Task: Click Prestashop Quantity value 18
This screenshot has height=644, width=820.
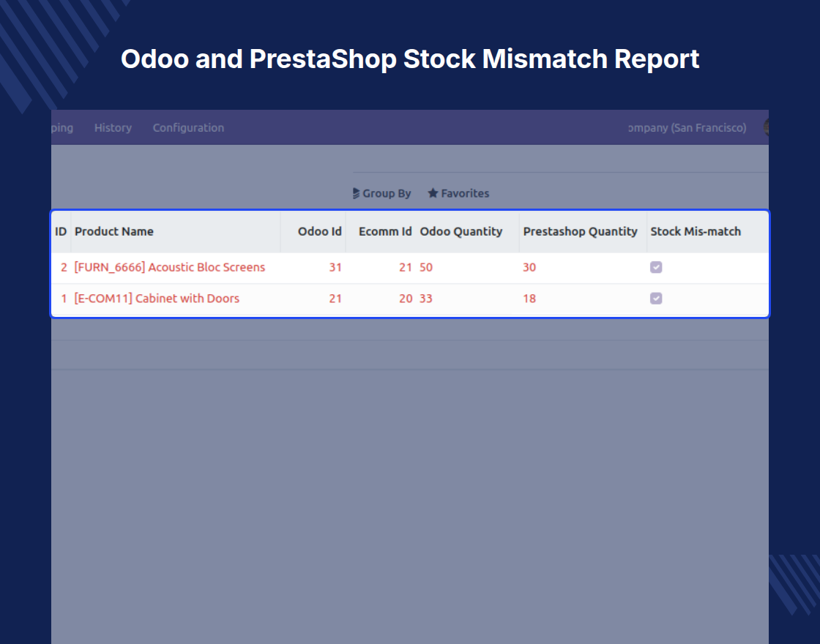Action: (x=529, y=299)
